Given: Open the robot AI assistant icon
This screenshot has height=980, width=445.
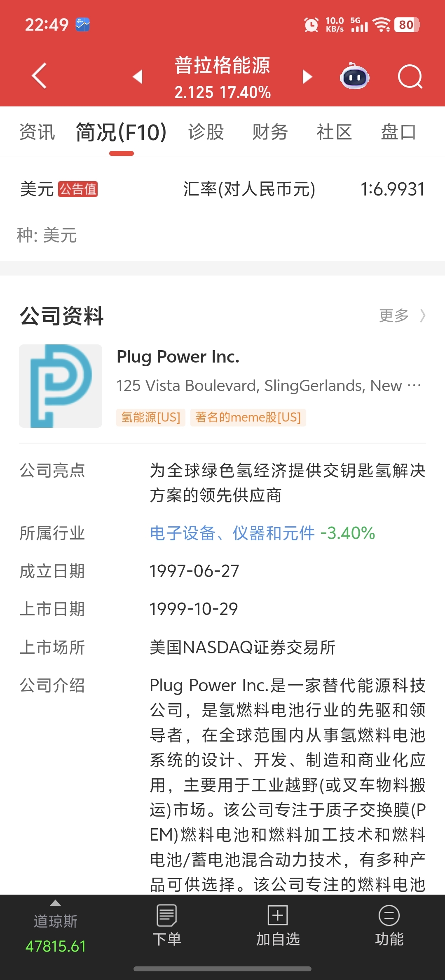Looking at the screenshot, I should pyautogui.click(x=354, y=76).
